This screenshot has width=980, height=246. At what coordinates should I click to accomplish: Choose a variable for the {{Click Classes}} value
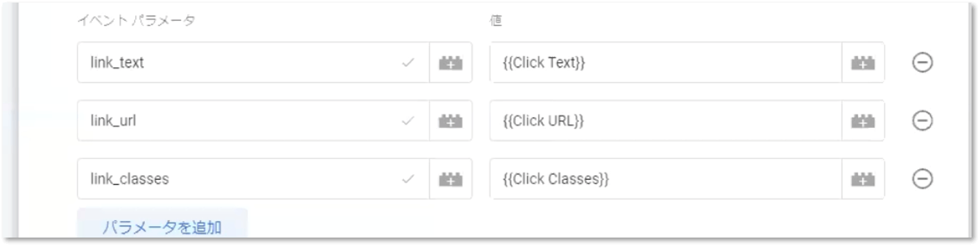(x=863, y=179)
